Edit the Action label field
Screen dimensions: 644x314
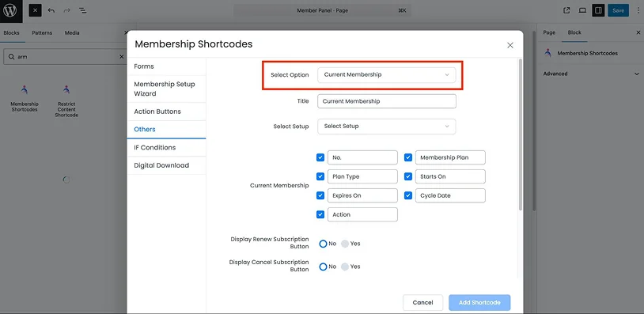(362, 214)
